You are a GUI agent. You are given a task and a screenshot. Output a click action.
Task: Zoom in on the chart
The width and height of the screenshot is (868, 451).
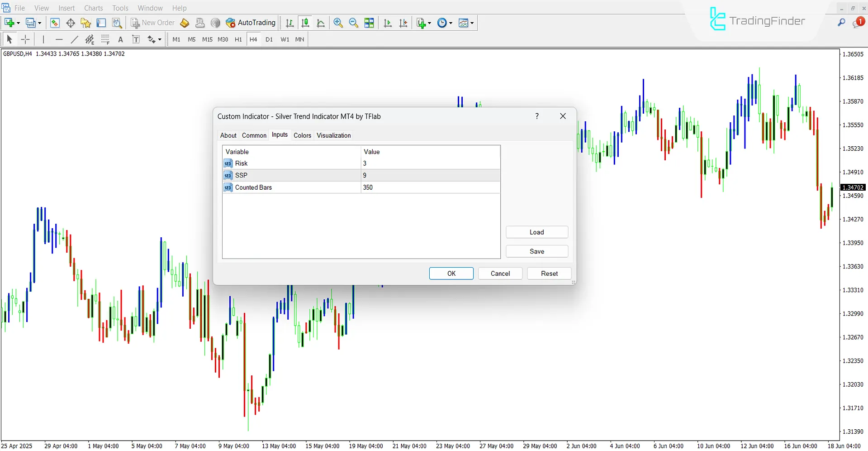pyautogui.click(x=338, y=23)
